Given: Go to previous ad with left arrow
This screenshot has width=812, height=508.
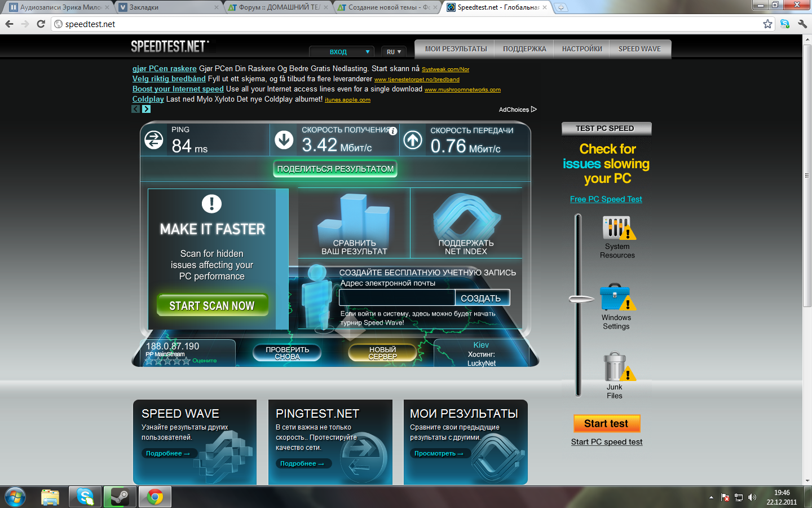Looking at the screenshot, I should tap(136, 109).
